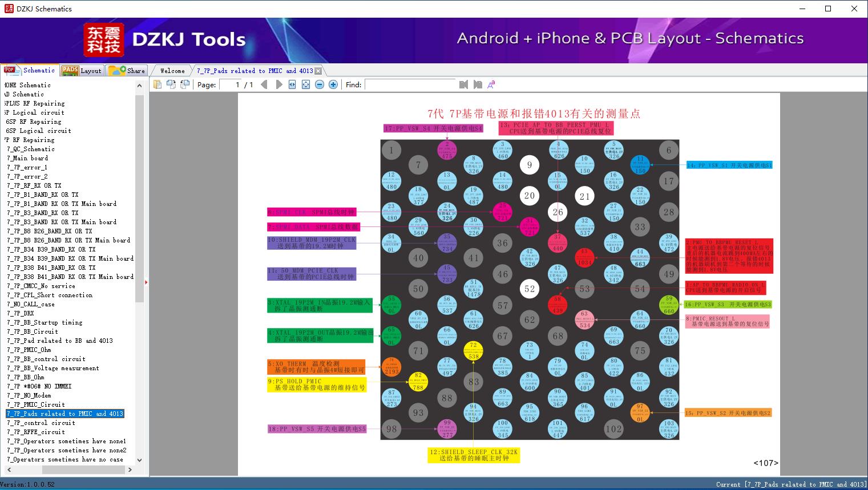
Task: Open 7_7P_BB_control circuit
Action: coord(46,359)
